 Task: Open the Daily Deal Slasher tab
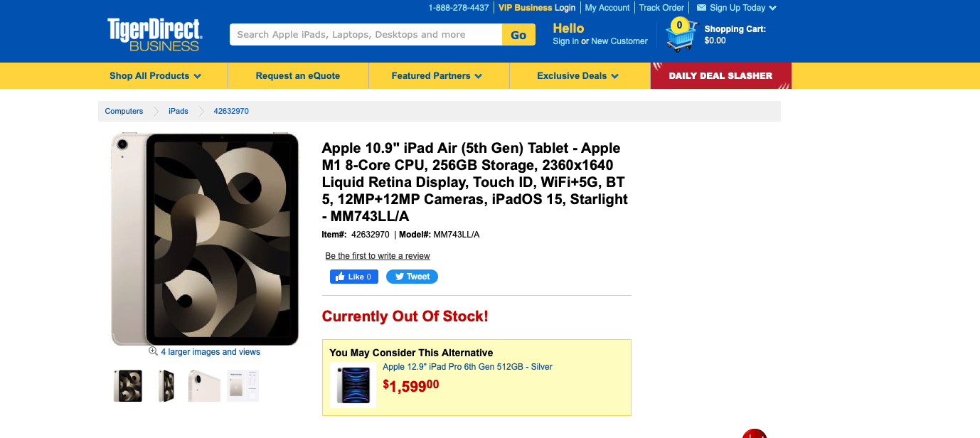(720, 76)
